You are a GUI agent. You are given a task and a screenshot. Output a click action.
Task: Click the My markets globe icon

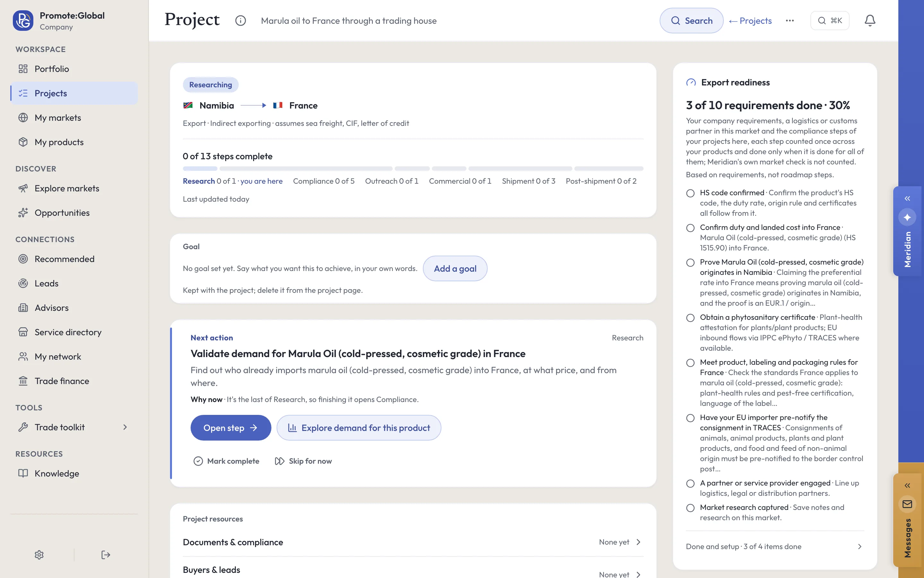(x=23, y=118)
